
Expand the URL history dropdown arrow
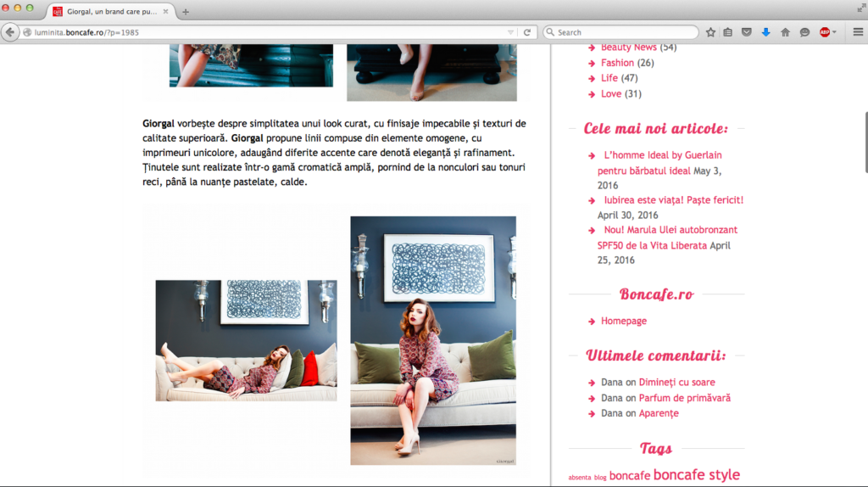[510, 32]
